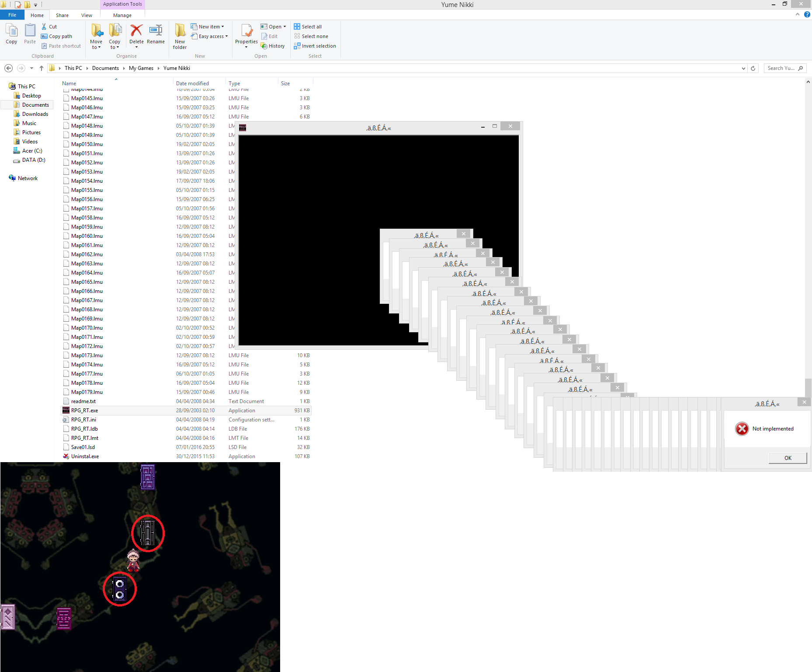This screenshot has height=672, width=812.
Task: Delete the selected file with red X
Action: click(x=136, y=35)
